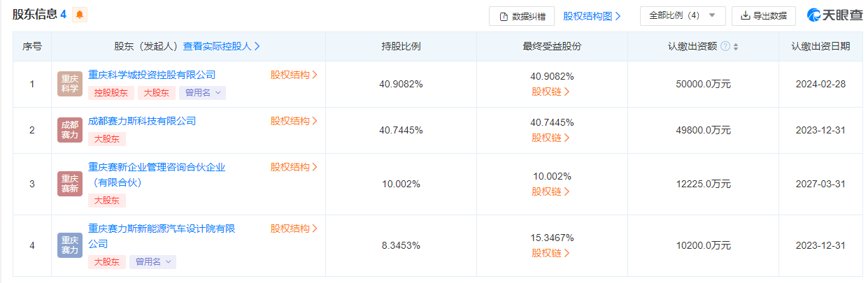The width and height of the screenshot is (868, 283).
Task: Open 股权链 for the 10.002% row
Action: tap(551, 191)
